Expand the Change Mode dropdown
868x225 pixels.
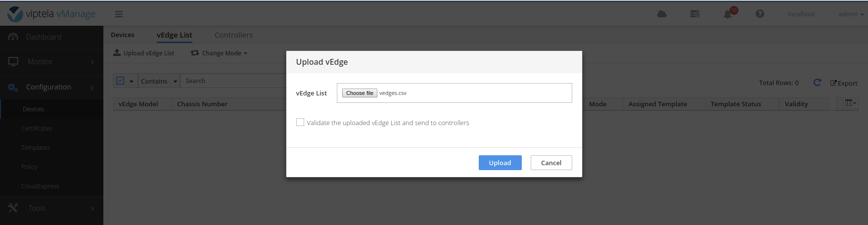(x=219, y=53)
